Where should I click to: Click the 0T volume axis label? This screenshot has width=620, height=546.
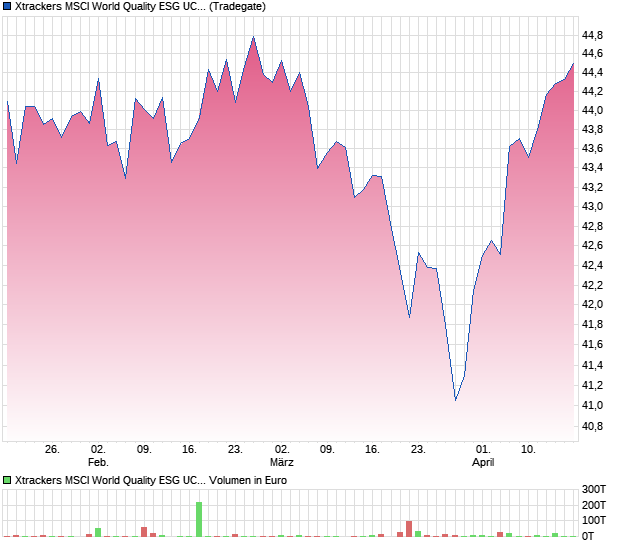coord(588,536)
